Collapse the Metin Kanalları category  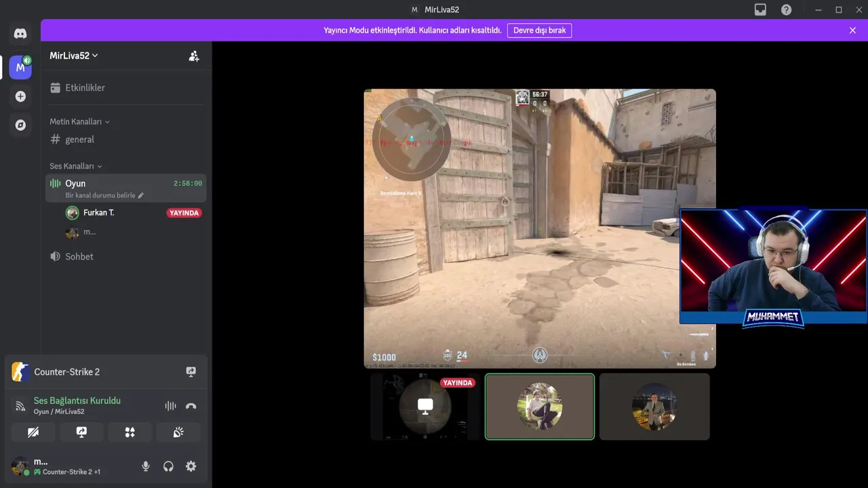pyautogui.click(x=79, y=121)
